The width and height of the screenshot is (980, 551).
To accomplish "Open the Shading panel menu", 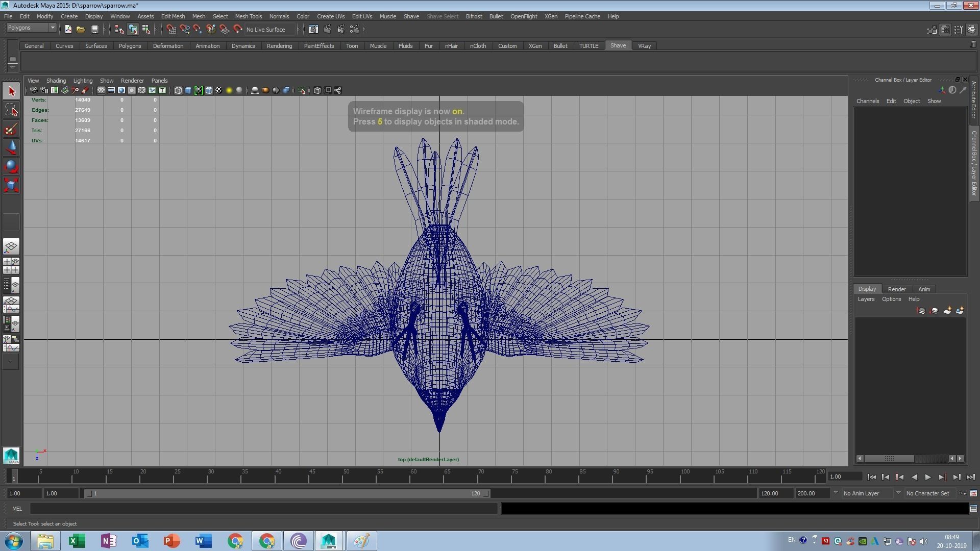I will click(56, 81).
